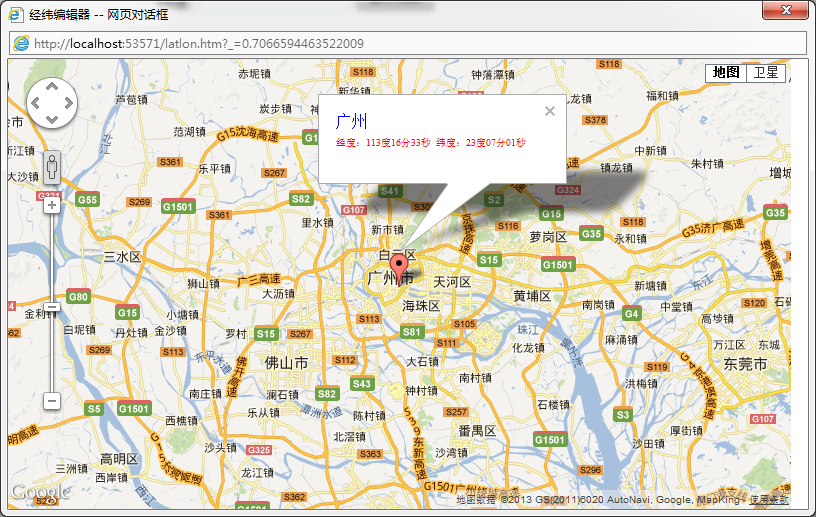816x517 pixels.
Task: Pan the map down with arrow control
Action: [x=52, y=119]
